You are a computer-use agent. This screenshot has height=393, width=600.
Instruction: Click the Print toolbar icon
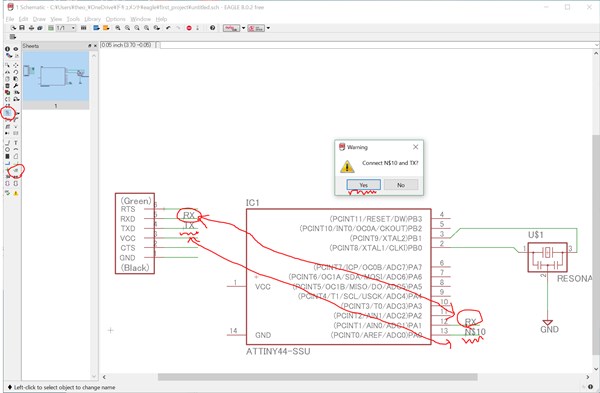pyautogui.click(x=31, y=28)
